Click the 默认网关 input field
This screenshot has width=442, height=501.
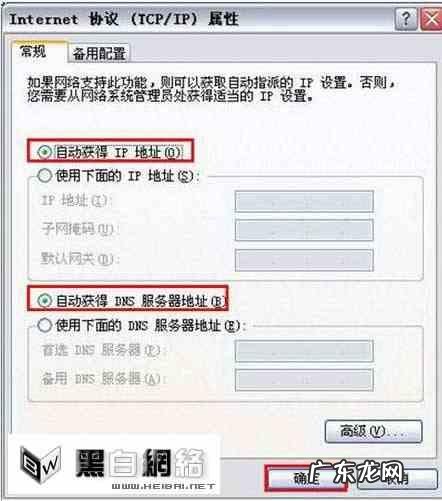[304, 260]
